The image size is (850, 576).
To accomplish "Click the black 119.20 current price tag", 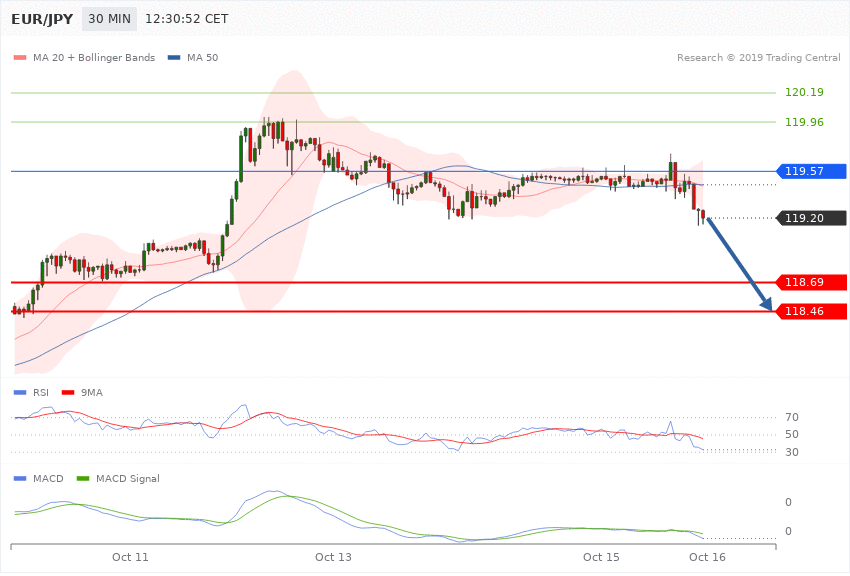I will (x=812, y=218).
